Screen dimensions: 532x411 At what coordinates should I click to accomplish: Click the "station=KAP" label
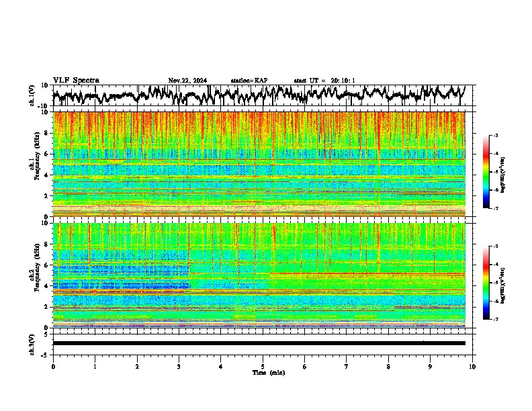[x=249, y=81]
